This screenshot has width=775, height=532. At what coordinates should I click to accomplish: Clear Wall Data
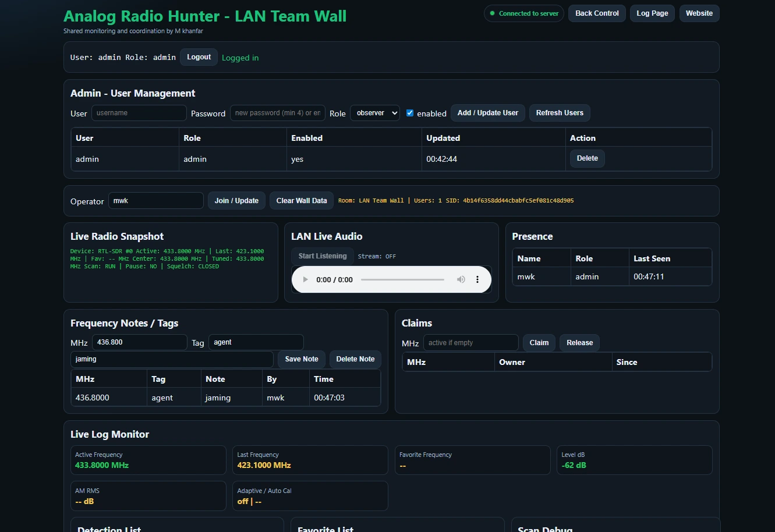pyautogui.click(x=301, y=201)
